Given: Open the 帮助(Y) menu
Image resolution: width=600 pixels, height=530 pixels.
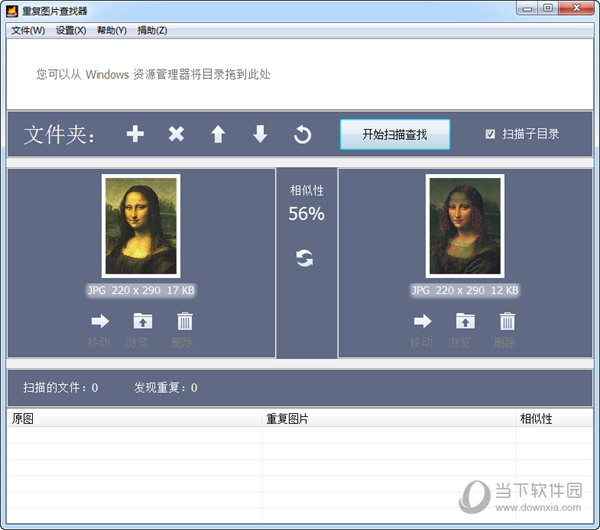Looking at the screenshot, I should tap(112, 30).
